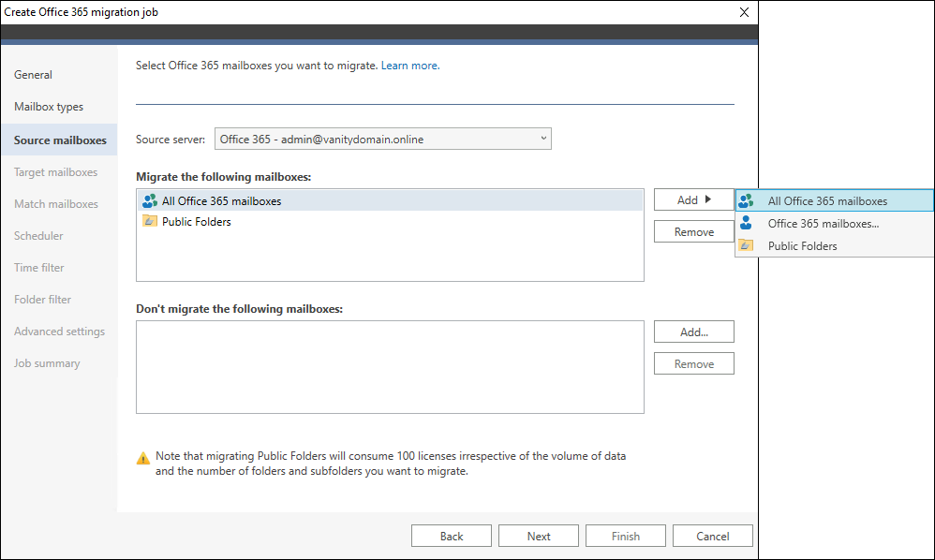Click the Next button
The width and height of the screenshot is (935, 560).
pos(539,536)
